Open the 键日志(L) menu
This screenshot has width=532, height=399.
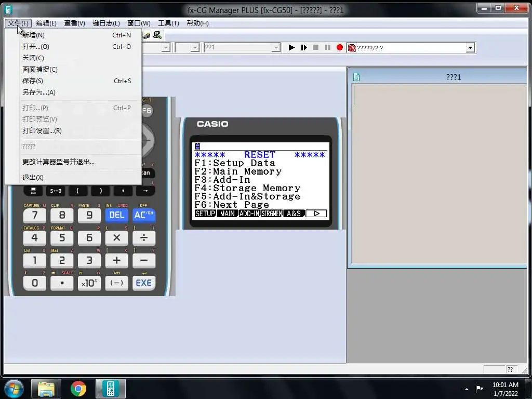click(106, 23)
